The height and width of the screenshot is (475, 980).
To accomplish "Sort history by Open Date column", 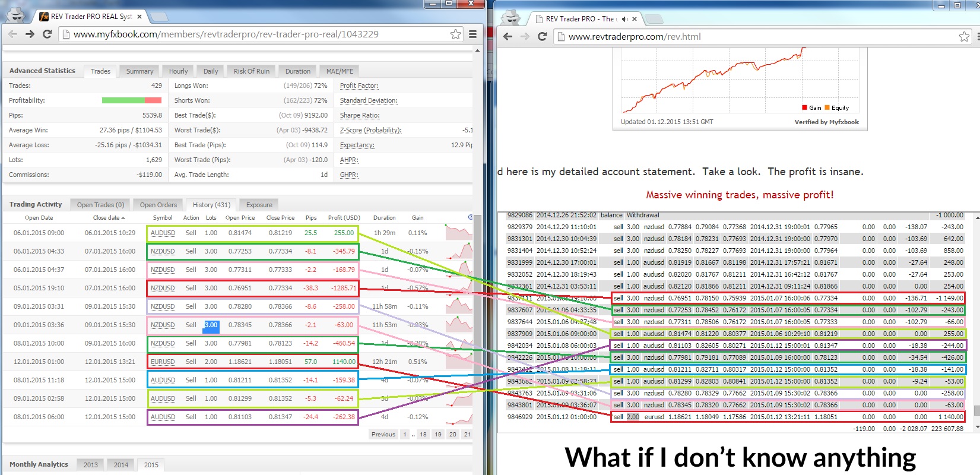I will pyautogui.click(x=39, y=218).
